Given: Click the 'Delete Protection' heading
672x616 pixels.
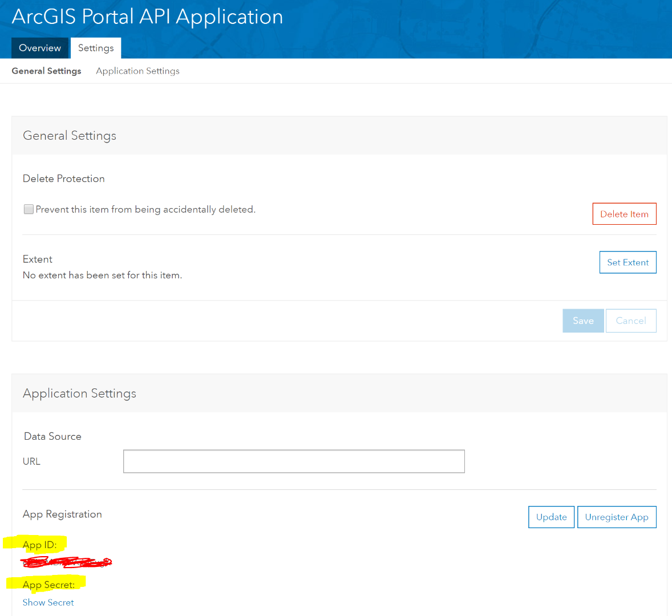Looking at the screenshot, I should click(x=63, y=179).
